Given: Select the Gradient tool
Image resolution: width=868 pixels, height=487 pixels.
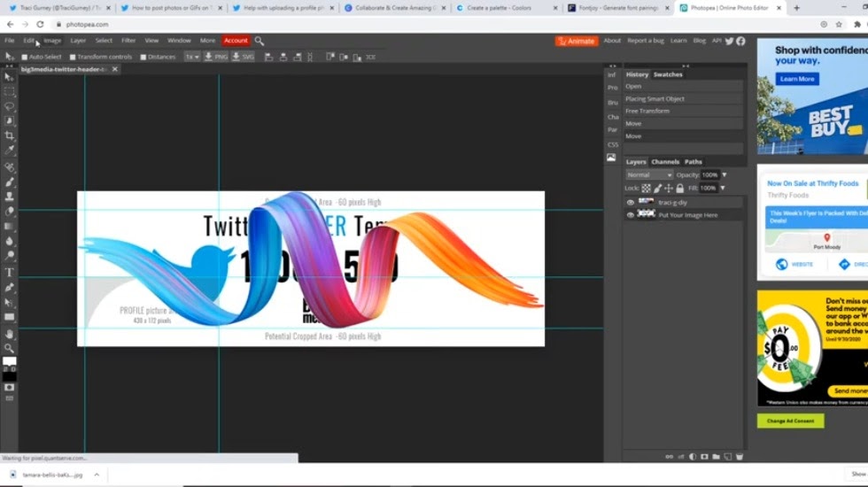Looking at the screenshot, I should click(x=9, y=227).
